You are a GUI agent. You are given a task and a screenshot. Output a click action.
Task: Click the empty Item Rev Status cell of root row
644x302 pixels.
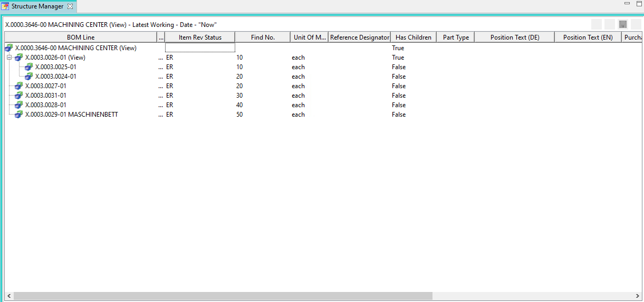click(200, 48)
